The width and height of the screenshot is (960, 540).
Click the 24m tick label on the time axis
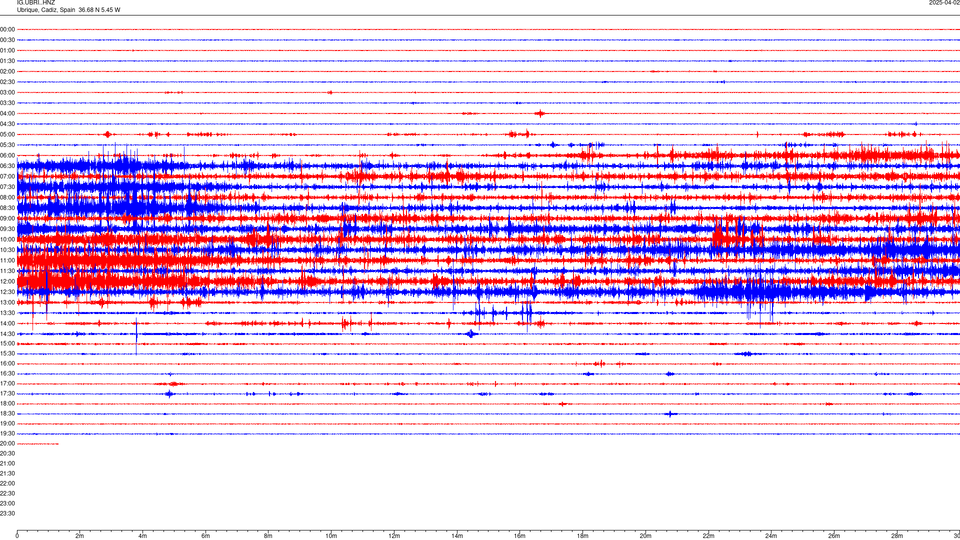[771, 536]
